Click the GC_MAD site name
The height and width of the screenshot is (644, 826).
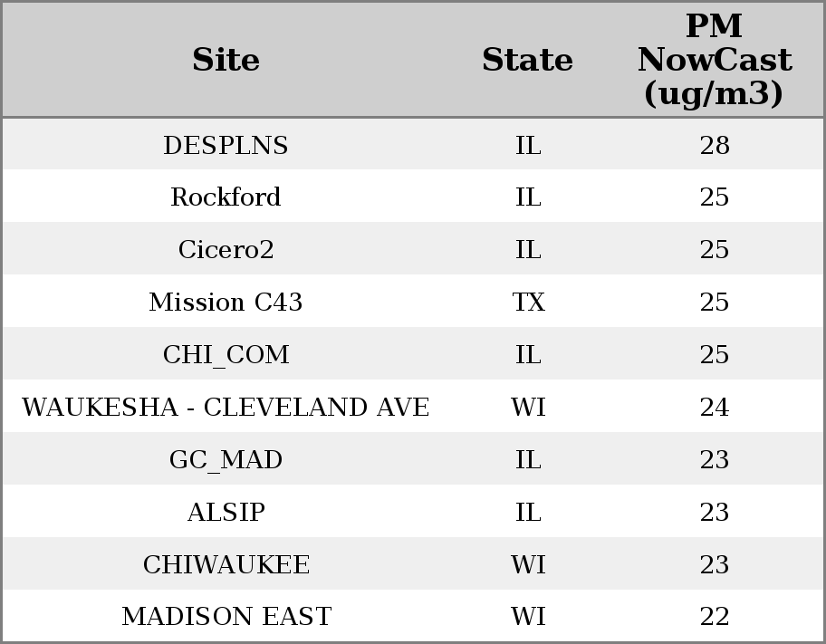pos(226,460)
